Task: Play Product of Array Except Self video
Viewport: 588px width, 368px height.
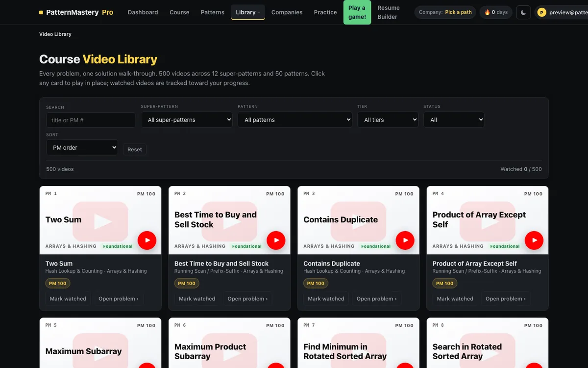Action: (534, 240)
